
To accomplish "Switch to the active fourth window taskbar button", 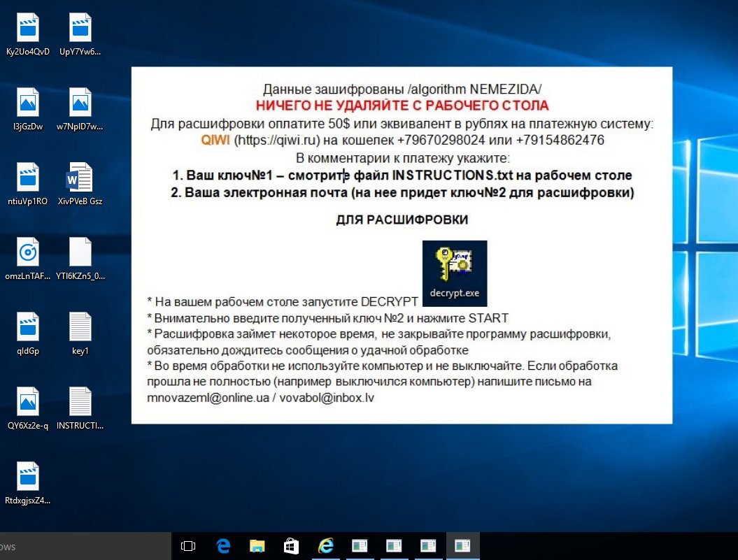I will [463, 546].
